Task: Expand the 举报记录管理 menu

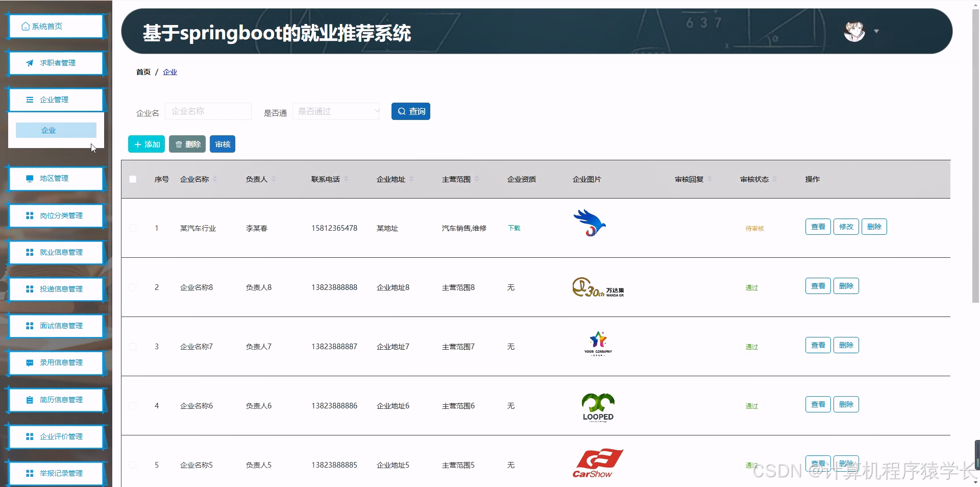Action: [56, 473]
